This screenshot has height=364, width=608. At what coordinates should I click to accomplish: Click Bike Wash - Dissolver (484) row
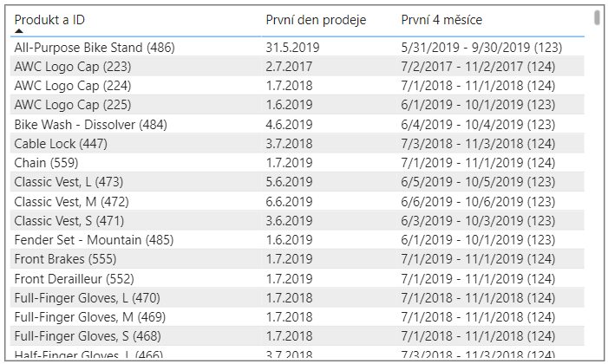[x=297, y=125]
